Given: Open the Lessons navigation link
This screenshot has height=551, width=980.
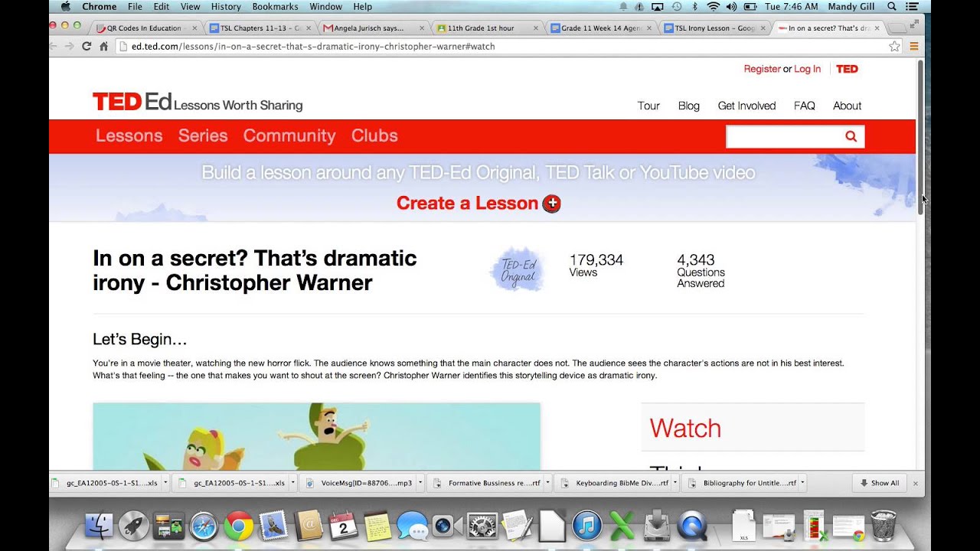Looking at the screenshot, I should pos(129,135).
